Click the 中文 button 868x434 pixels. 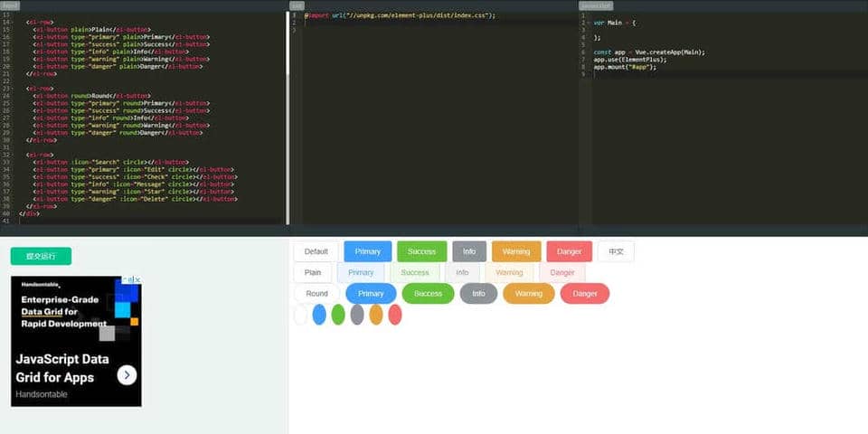pyautogui.click(x=641, y=251)
